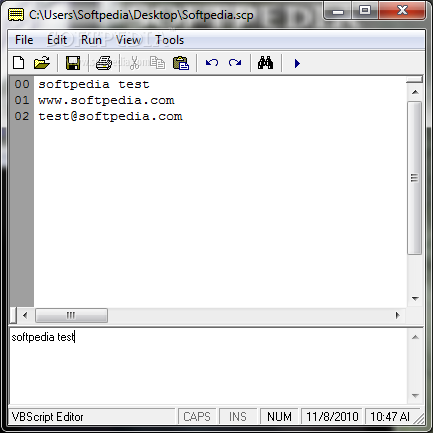Click editor vertical scrollbar up arrow
Screen dimensions: 433x433
(x=415, y=92)
